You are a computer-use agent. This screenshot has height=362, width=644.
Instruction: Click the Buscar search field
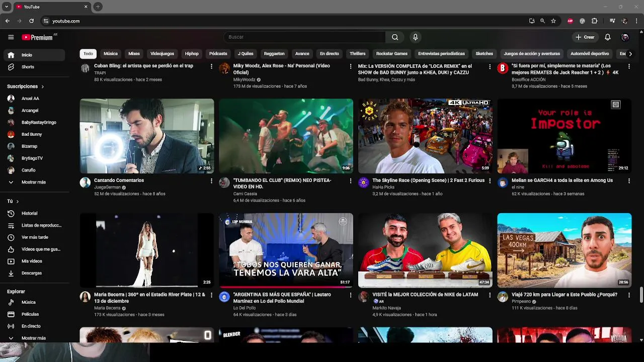[304, 37]
